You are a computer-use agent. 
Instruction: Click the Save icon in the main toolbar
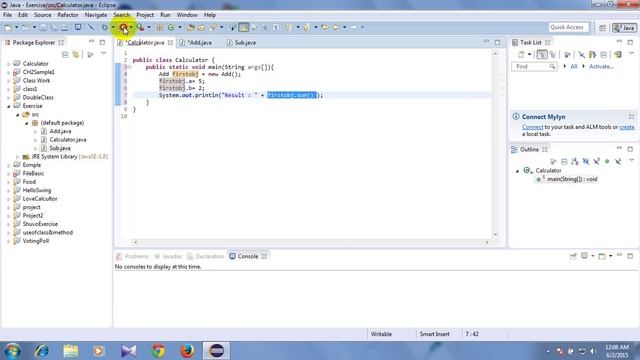pos(43,27)
